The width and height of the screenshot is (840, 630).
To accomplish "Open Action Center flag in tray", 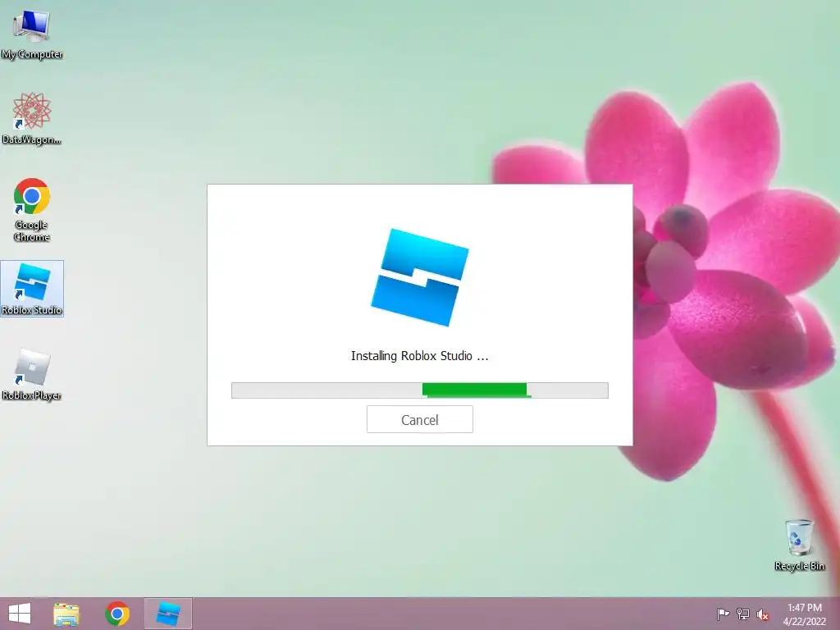I will pyautogui.click(x=723, y=614).
